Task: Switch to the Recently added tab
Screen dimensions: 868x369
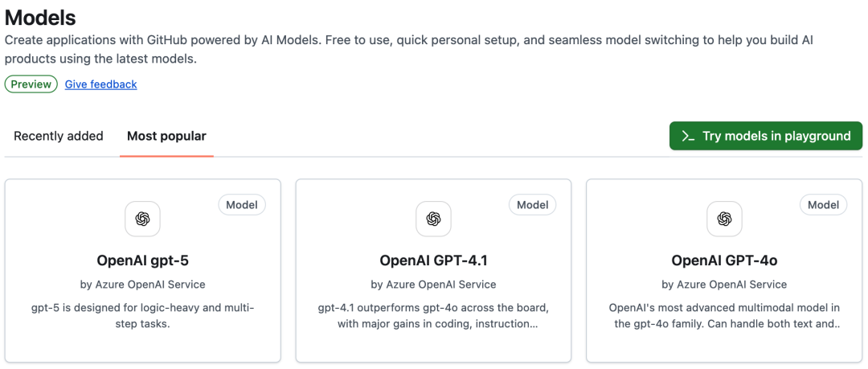Action: (x=59, y=136)
